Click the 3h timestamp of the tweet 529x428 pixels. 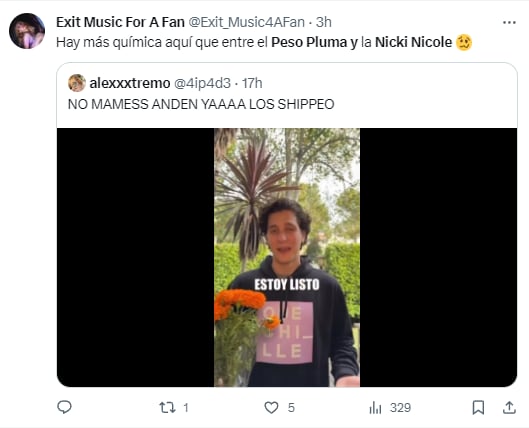pyautogui.click(x=324, y=22)
